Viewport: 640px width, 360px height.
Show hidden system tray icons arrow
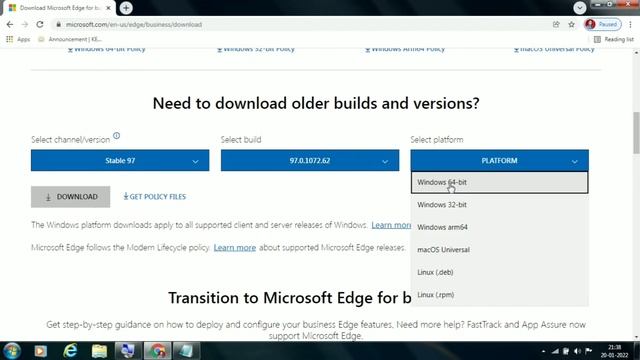pyautogui.click(x=543, y=351)
